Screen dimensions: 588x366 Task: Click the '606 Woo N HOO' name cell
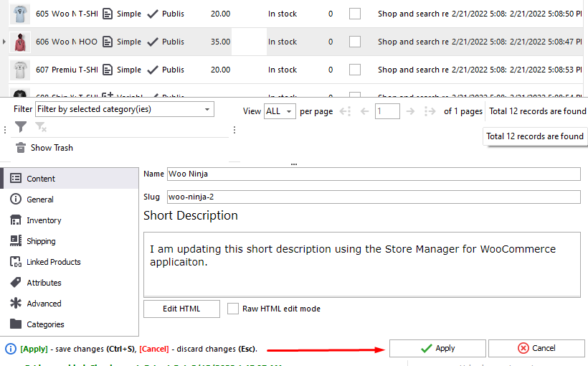(x=67, y=42)
